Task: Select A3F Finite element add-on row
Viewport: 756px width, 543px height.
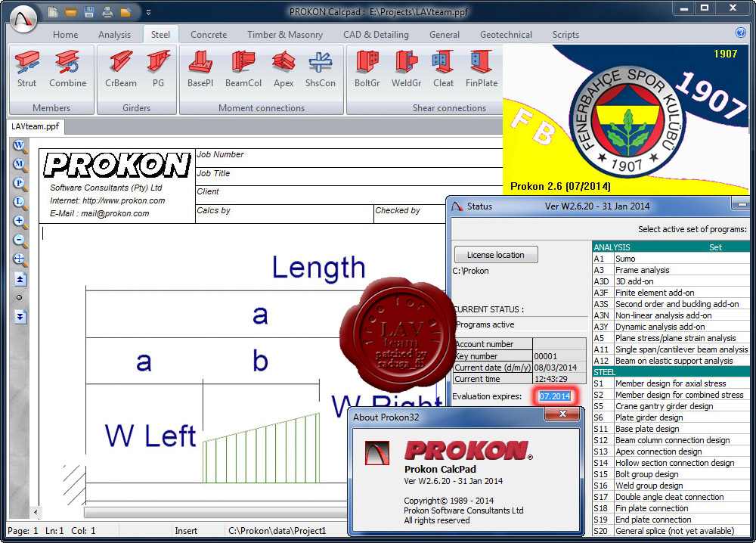Action: (x=671, y=293)
